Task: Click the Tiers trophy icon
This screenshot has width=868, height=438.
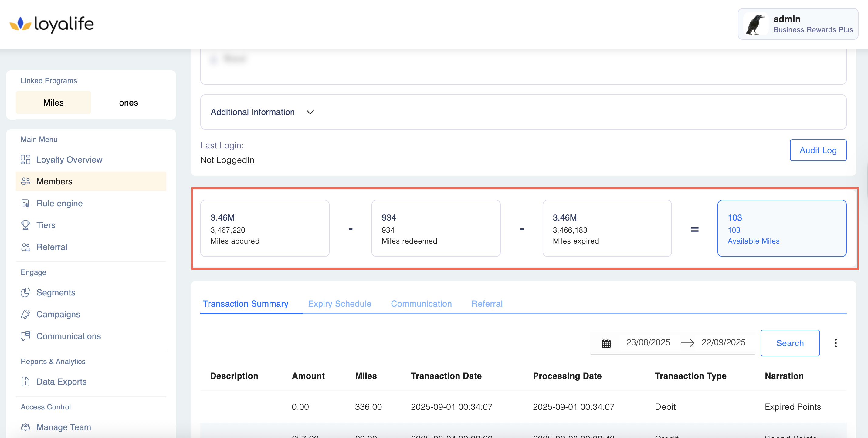Action: (25, 225)
